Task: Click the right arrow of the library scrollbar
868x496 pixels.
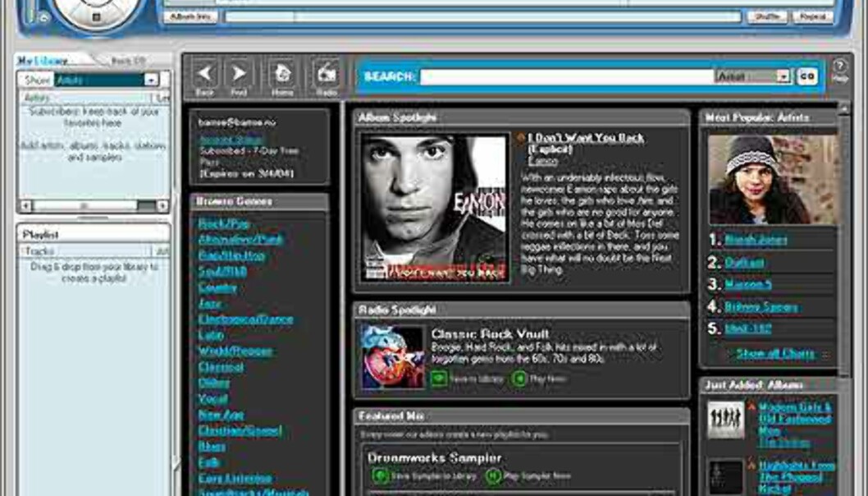Action: pos(162,206)
